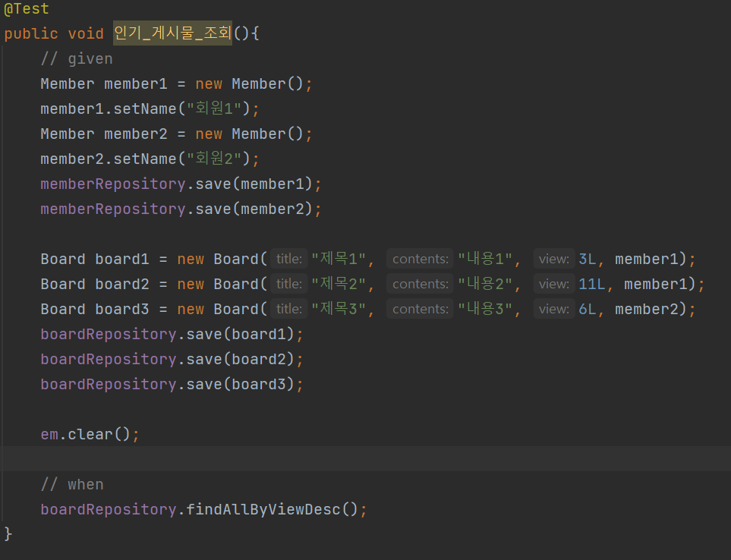Click title hint on board2 line
The width and height of the screenshot is (731, 560).
click(x=289, y=285)
